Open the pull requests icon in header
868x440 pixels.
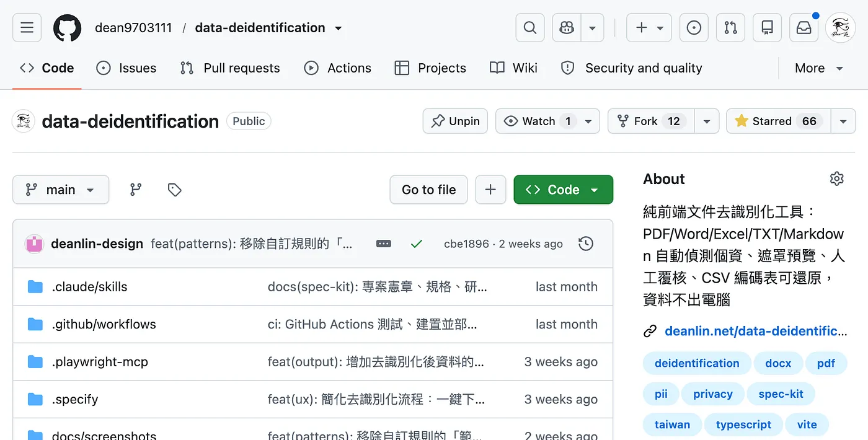click(x=731, y=28)
